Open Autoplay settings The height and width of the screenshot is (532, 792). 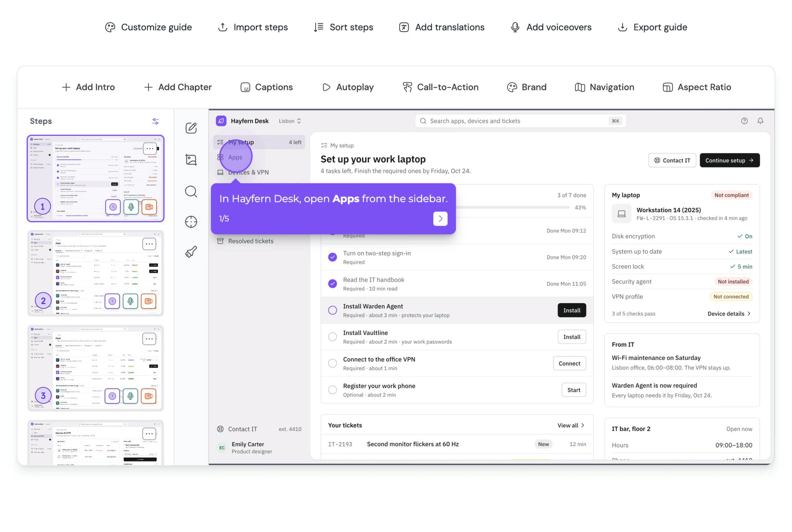348,87
